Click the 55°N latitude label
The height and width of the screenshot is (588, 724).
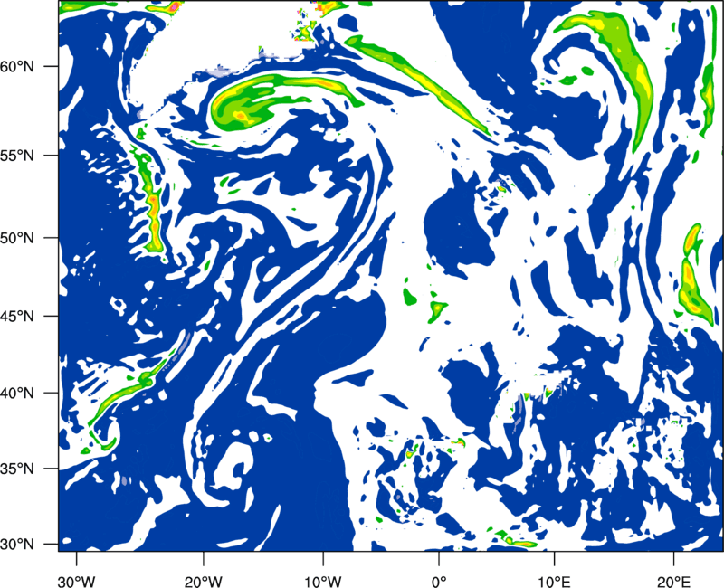pos(17,156)
